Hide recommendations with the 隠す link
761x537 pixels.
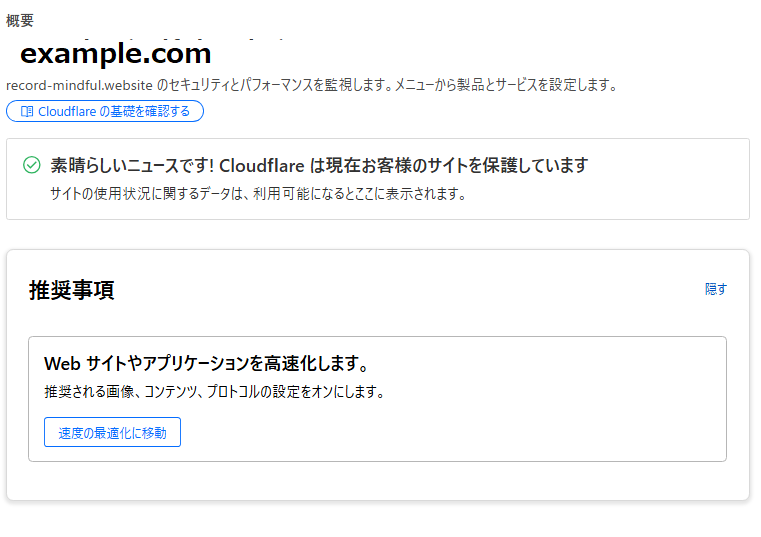pos(716,289)
